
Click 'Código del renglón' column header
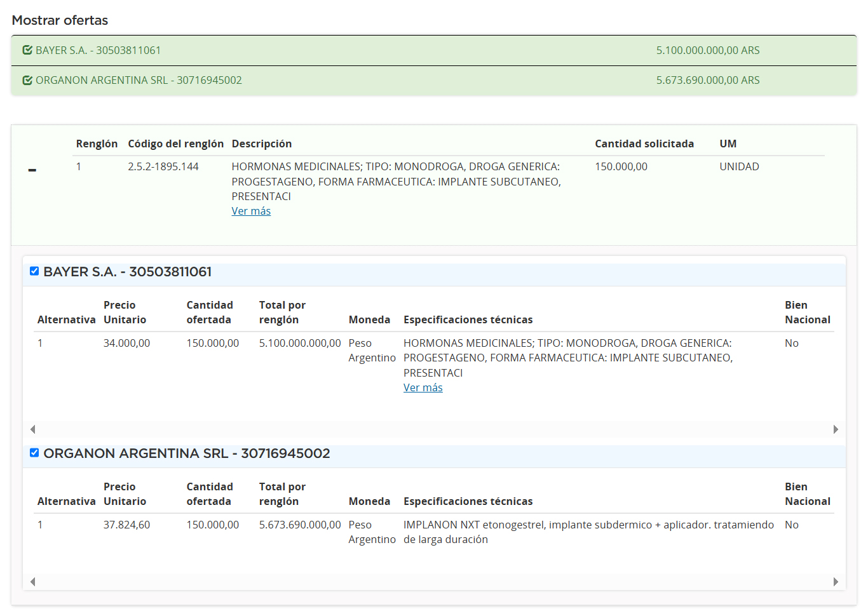coord(176,144)
